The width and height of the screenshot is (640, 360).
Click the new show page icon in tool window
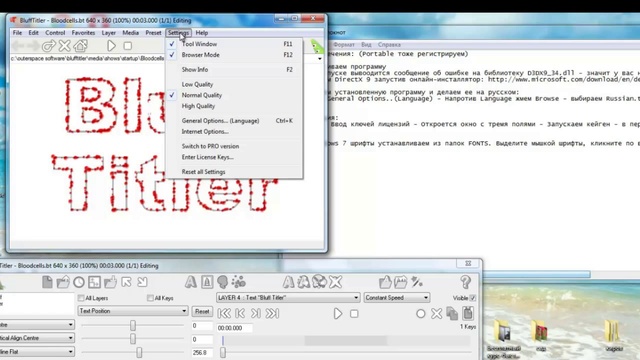tap(47, 282)
